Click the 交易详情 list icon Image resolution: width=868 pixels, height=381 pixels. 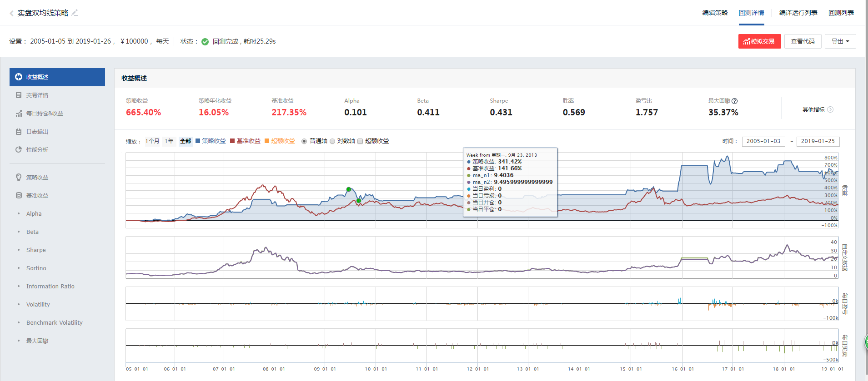point(19,95)
